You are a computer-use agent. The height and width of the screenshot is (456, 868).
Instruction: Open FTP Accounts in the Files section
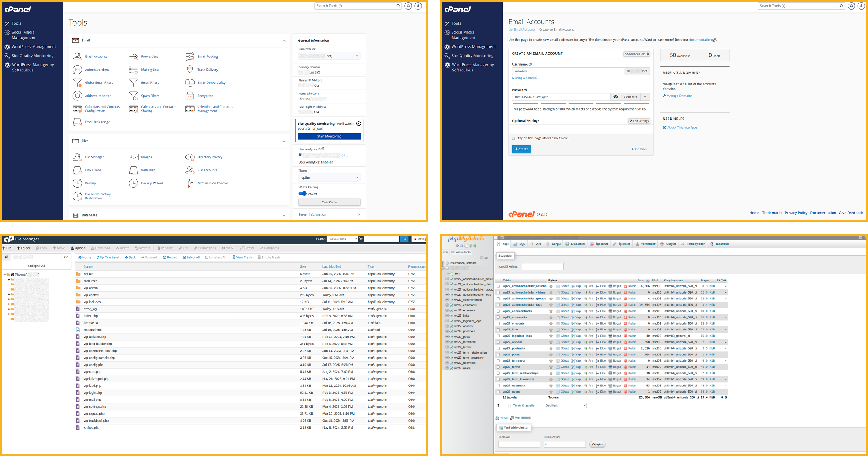[207, 170]
